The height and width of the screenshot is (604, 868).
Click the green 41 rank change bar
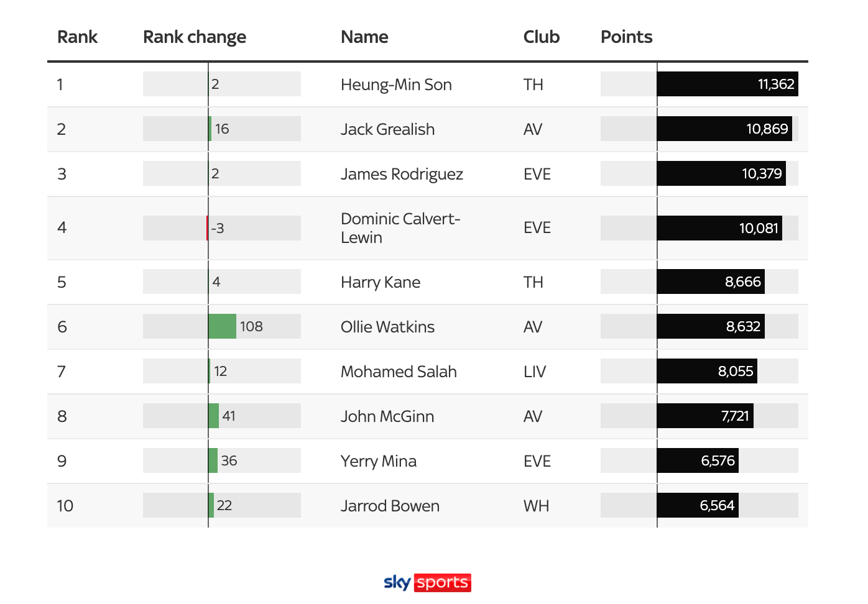click(213, 416)
